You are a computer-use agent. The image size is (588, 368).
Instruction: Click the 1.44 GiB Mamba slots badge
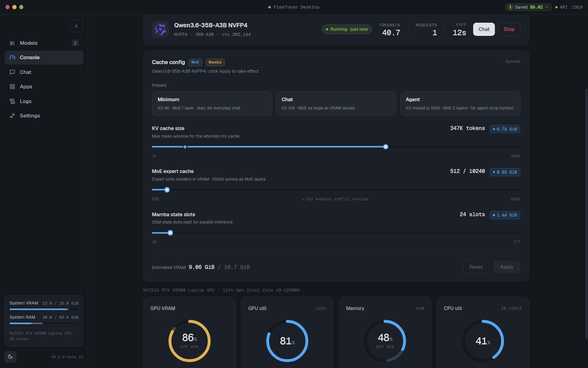coord(505,215)
